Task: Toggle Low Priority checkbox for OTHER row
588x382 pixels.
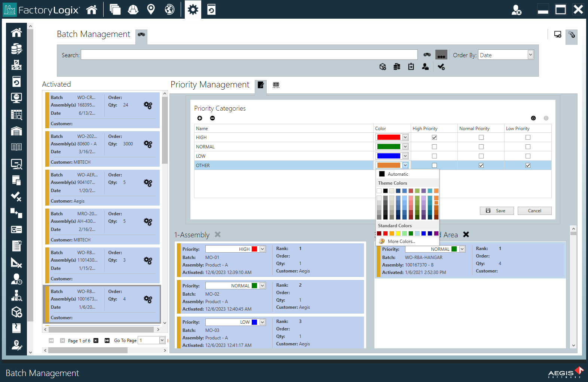Action: [528, 166]
